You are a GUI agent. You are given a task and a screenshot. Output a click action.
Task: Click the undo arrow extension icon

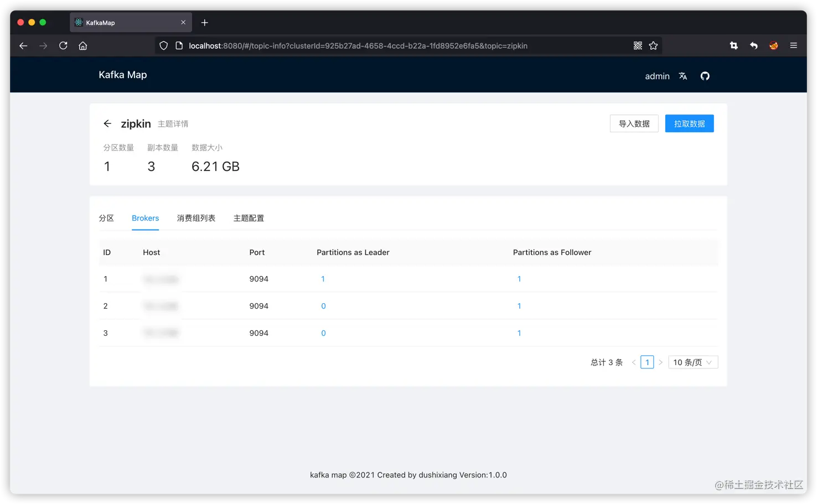click(x=754, y=46)
